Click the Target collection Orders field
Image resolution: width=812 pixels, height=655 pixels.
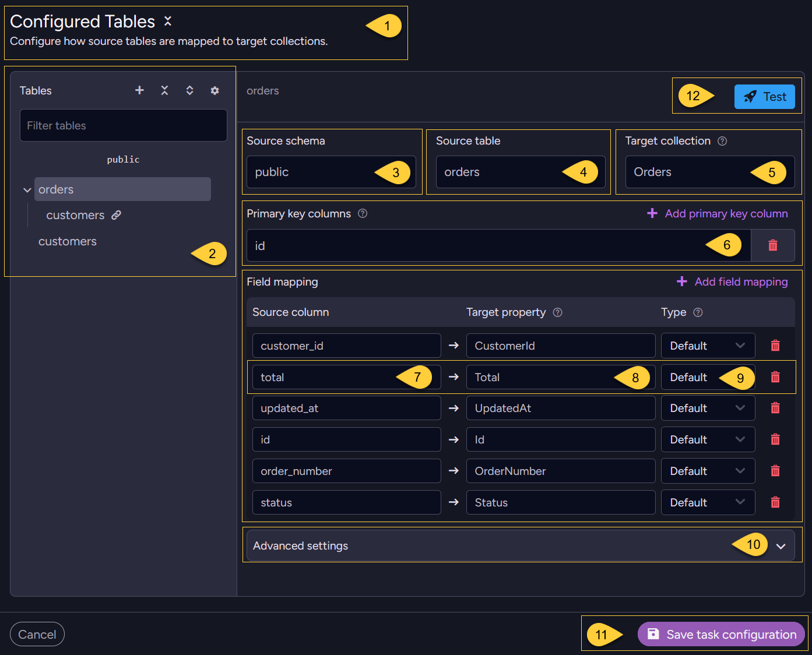coord(710,172)
